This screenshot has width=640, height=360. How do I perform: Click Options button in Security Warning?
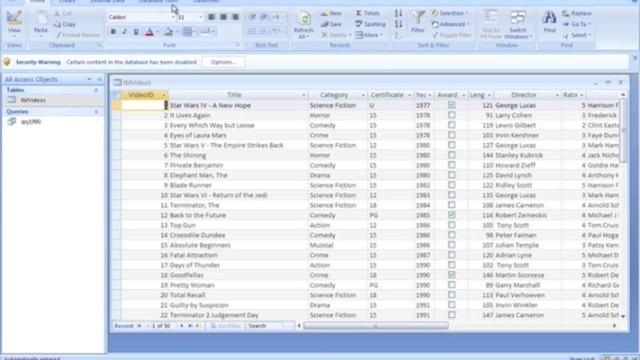224,62
